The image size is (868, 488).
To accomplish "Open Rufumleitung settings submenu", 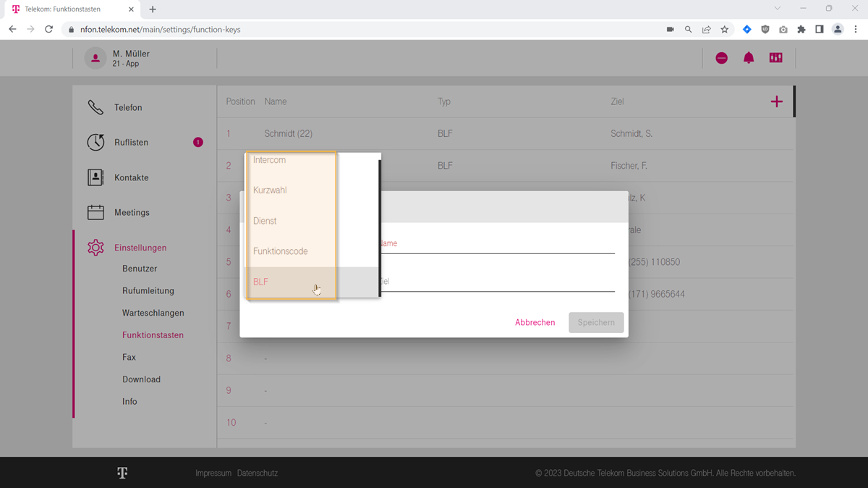I will [148, 291].
